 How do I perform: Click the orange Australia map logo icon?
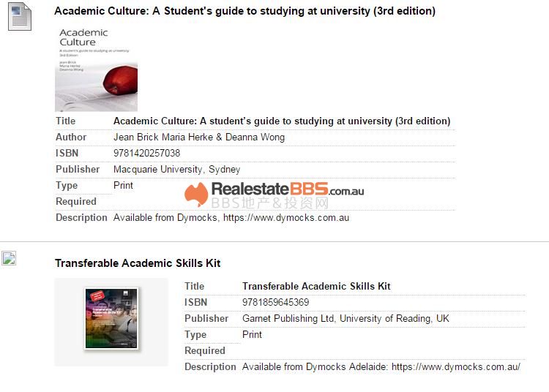pyautogui.click(x=196, y=194)
